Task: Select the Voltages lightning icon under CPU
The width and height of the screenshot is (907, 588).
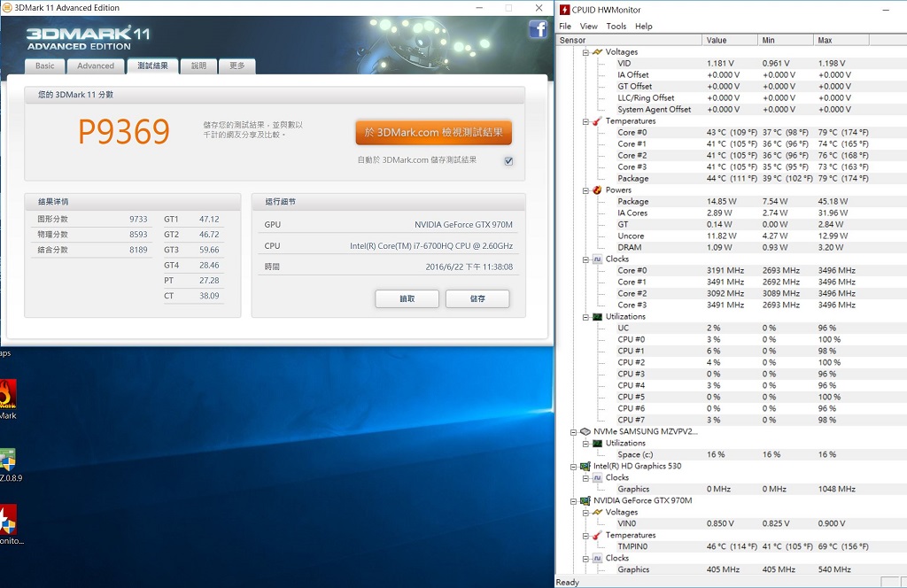Action: (598, 52)
